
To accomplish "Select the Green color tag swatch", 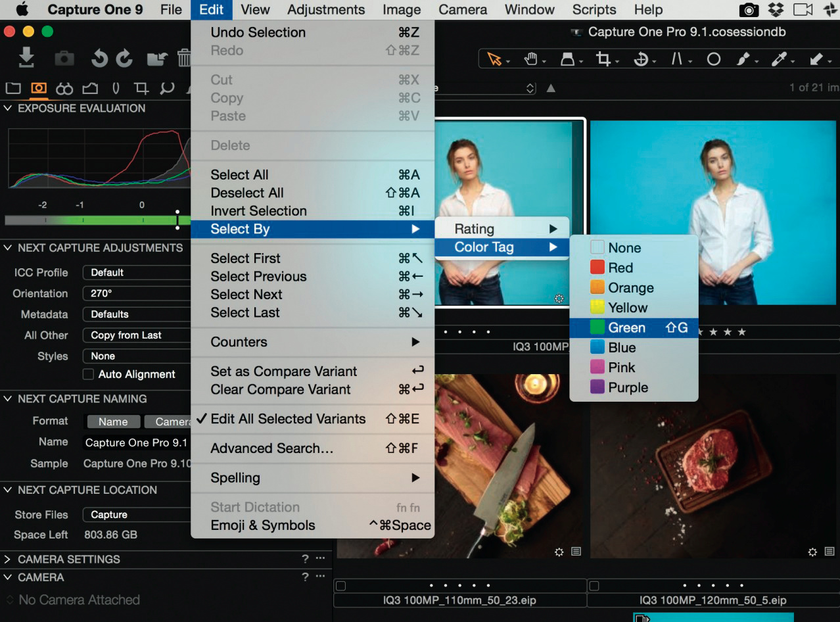I will point(597,327).
